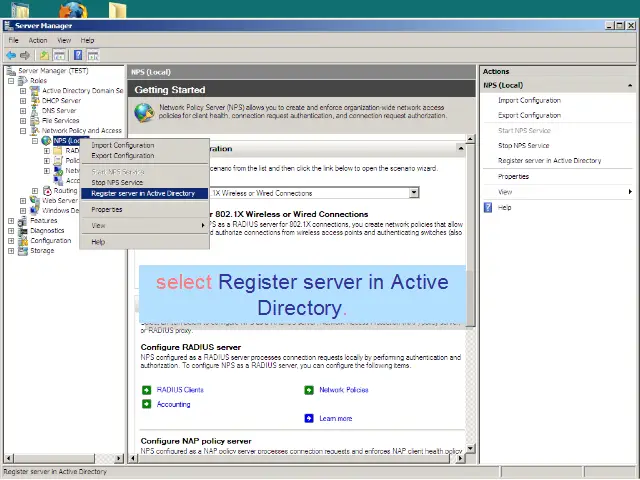
Task: Click the Show/Hide Action Pane toolbar icon
Action: [x=93, y=55]
